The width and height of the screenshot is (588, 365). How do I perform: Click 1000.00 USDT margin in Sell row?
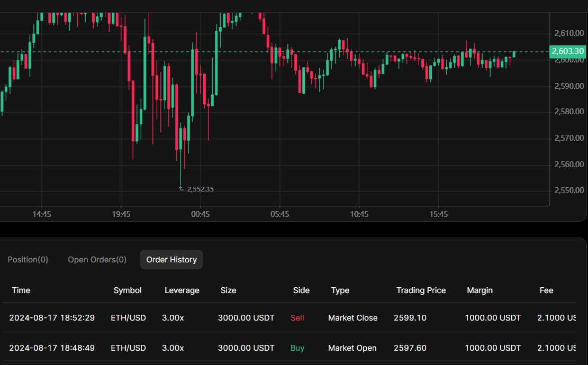pyautogui.click(x=493, y=318)
